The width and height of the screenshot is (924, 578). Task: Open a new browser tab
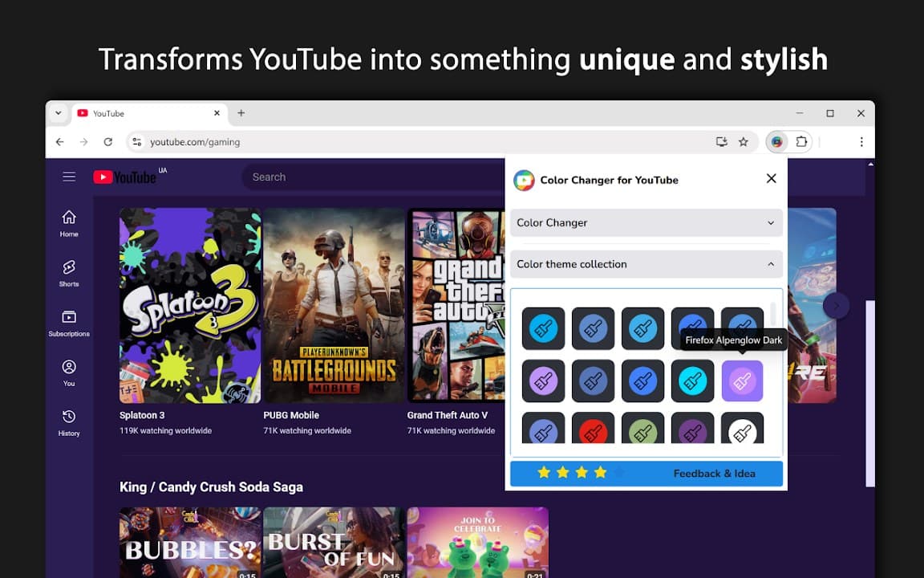coord(241,112)
